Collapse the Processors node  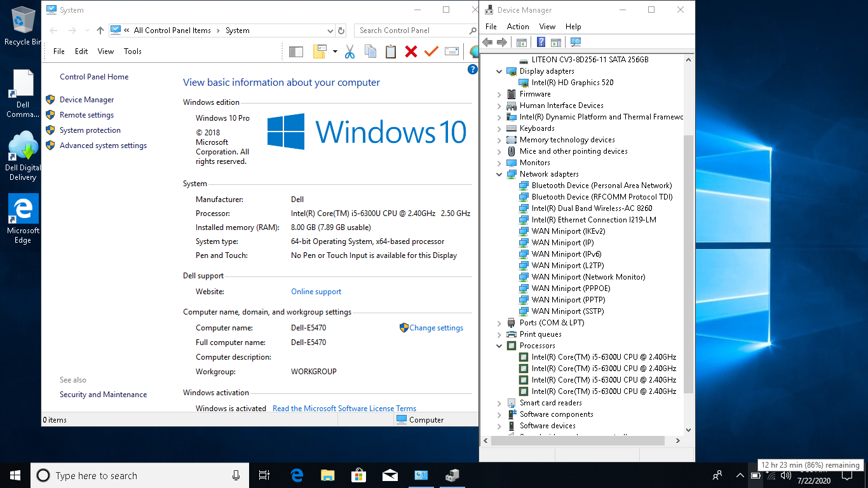pyautogui.click(x=499, y=346)
